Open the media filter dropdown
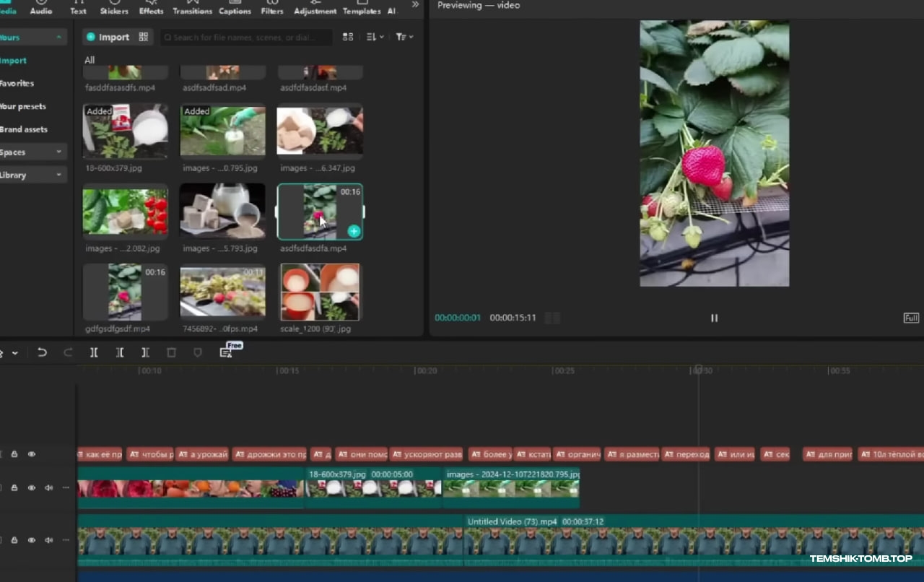Image resolution: width=924 pixels, height=582 pixels. point(404,37)
